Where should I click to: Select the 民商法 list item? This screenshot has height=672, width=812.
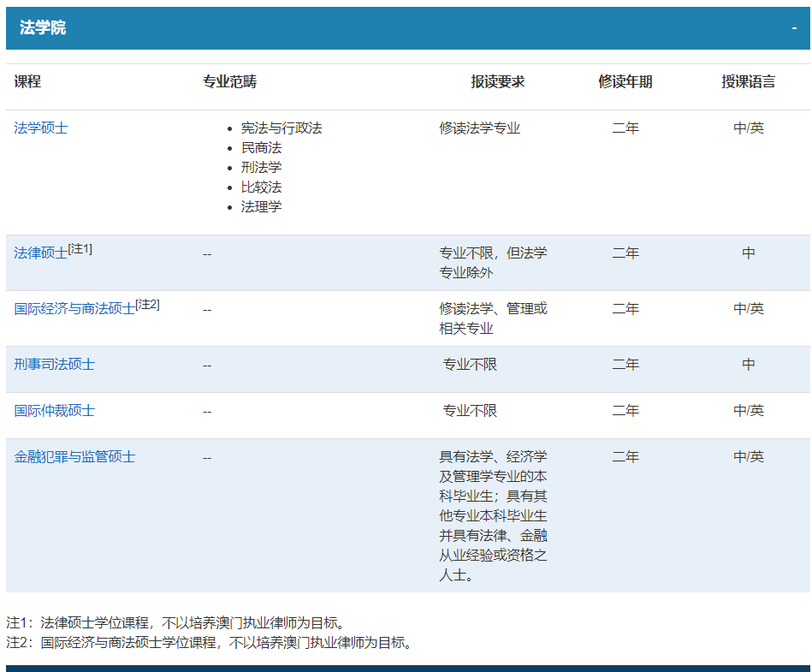[261, 148]
